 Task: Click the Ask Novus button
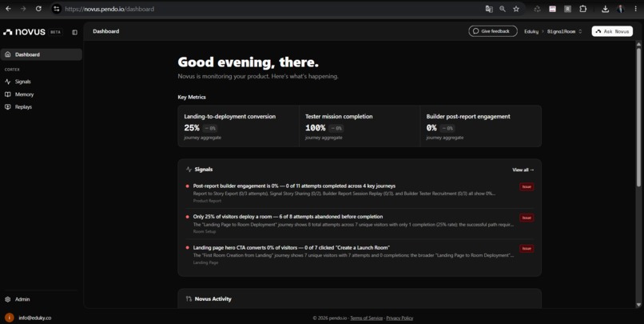(x=612, y=31)
